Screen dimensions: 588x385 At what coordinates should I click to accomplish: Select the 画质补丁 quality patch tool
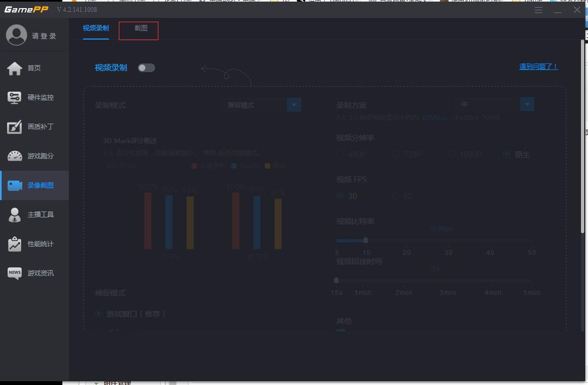pos(34,127)
